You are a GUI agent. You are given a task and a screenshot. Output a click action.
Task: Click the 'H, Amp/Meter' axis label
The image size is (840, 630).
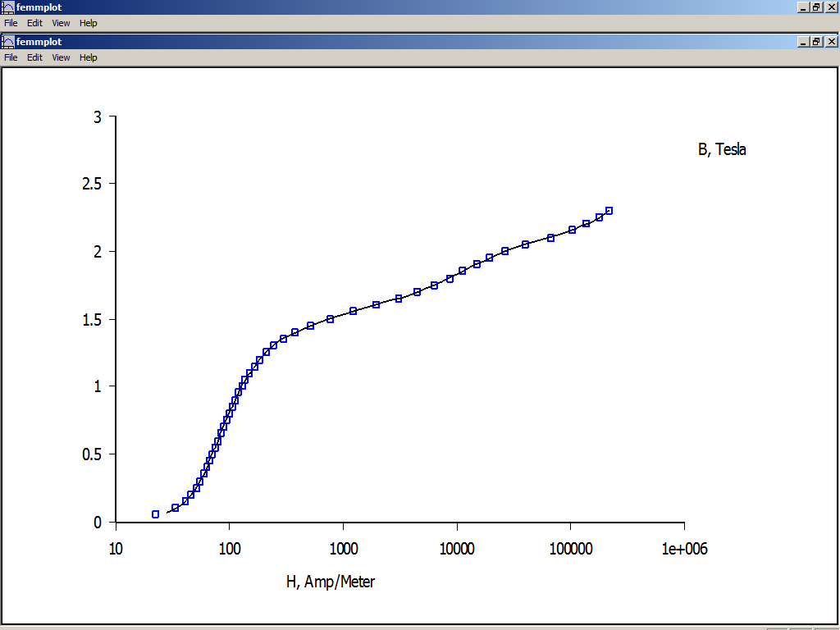[331, 582]
